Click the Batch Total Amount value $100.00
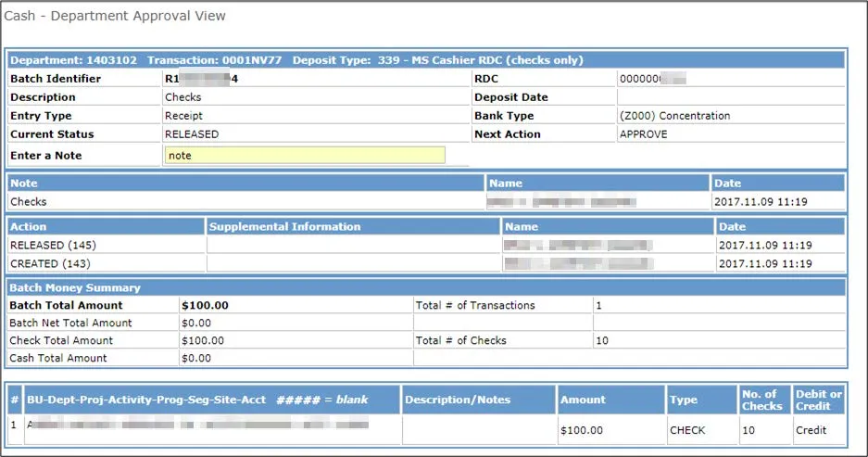The width and height of the screenshot is (868, 457). [205, 305]
